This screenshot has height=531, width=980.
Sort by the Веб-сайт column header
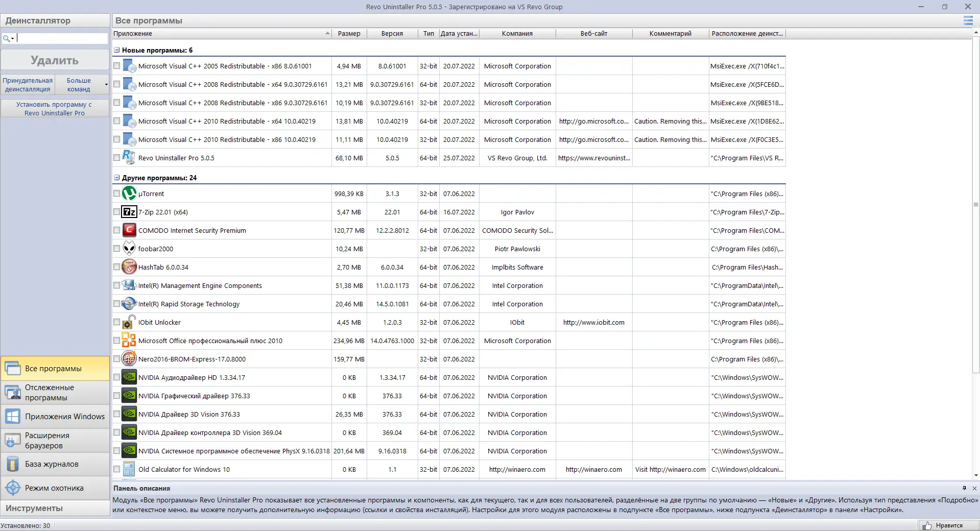coord(594,33)
